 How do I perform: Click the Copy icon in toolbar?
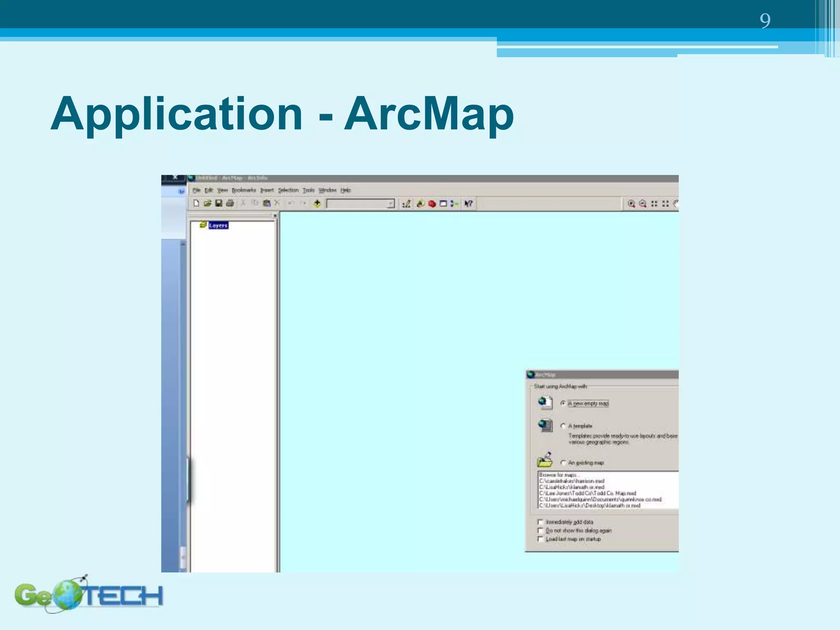point(254,203)
